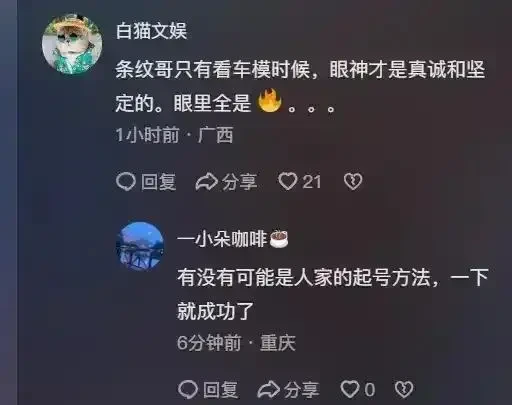Screen dimensions: 512x405
Task: Open 一小朵咖啡's blue profile avatar
Action: [x=140, y=246]
